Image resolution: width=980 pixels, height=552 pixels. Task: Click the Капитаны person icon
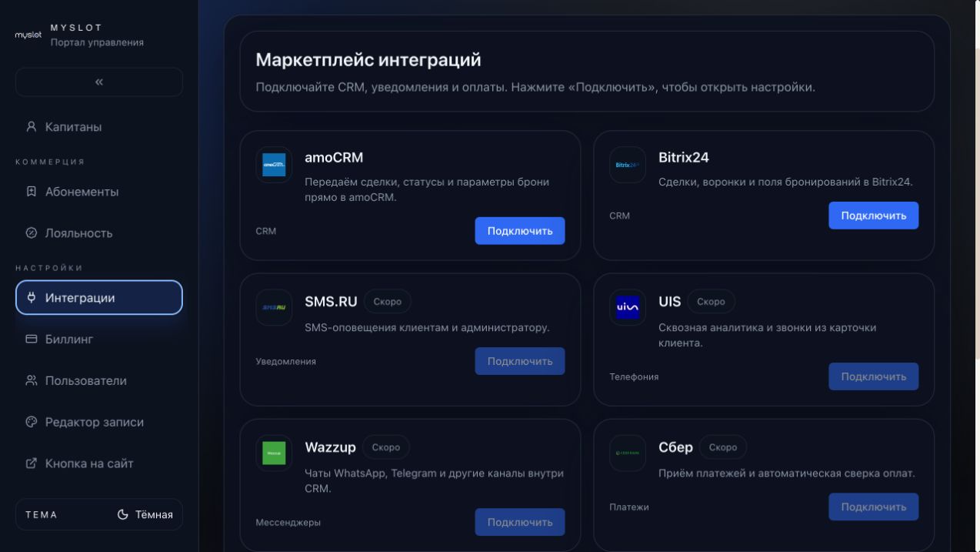[x=32, y=127]
